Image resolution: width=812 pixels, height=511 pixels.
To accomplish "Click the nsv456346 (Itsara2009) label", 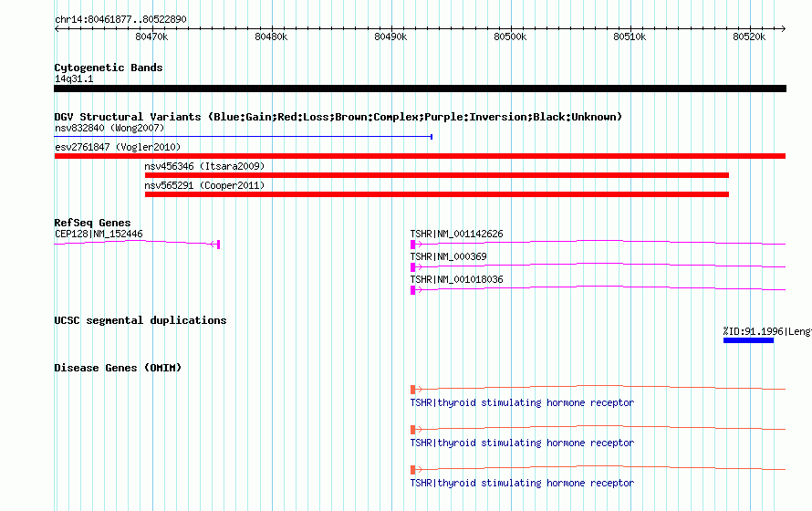I will click(x=204, y=166).
